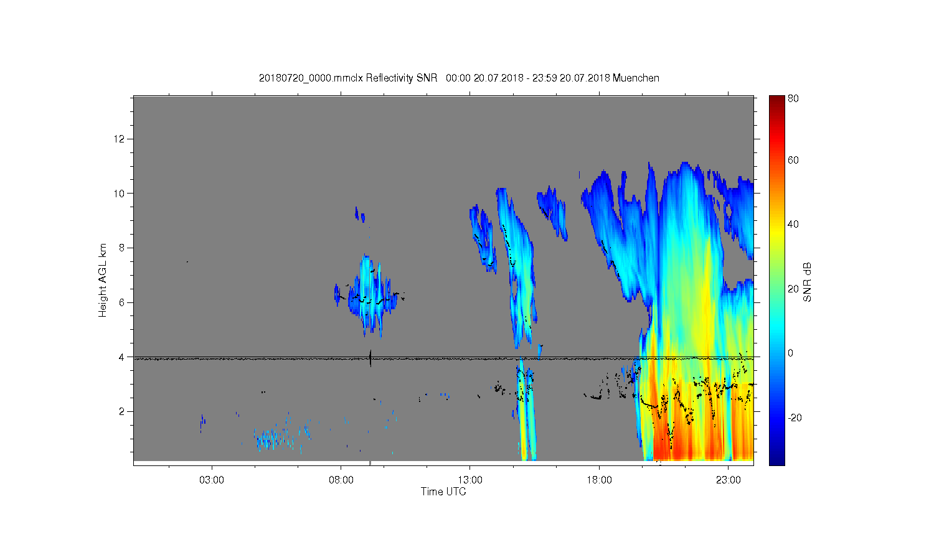Click the height axis tick label 8
Image resolution: width=934 pixels, height=560 pixels.
[123, 248]
